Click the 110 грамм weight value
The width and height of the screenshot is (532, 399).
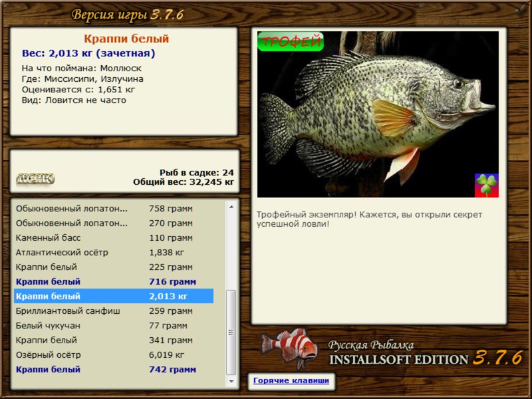coord(171,238)
